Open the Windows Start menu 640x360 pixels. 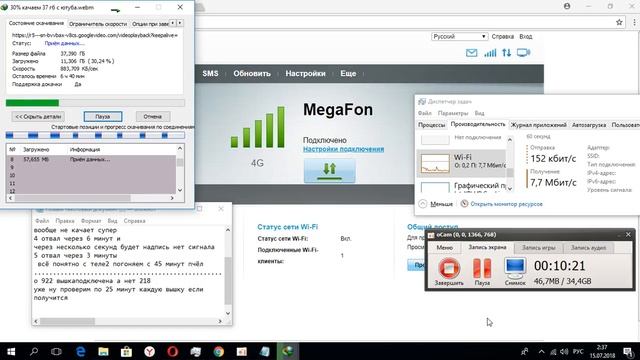[11, 351]
